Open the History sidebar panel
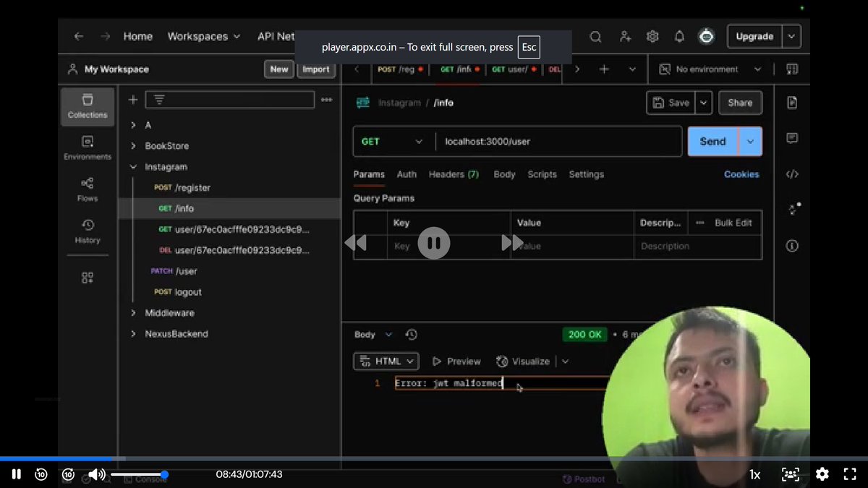Image resolution: width=868 pixels, height=488 pixels. (88, 231)
